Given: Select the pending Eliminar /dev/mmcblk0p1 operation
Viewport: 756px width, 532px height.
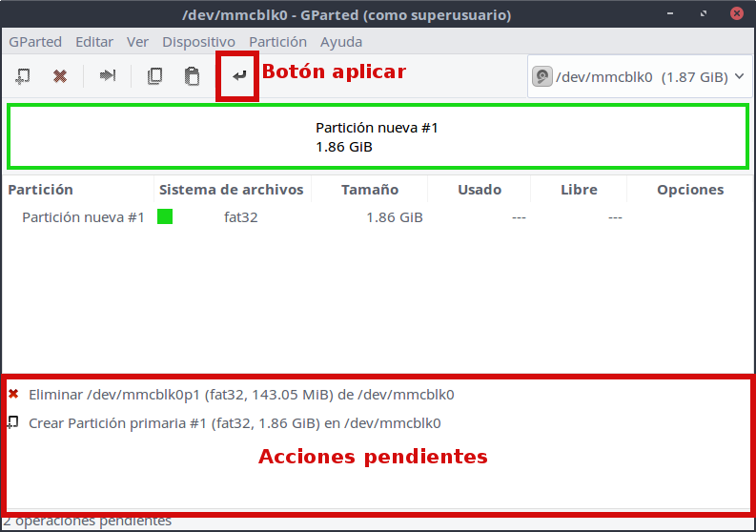Looking at the screenshot, I should pyautogui.click(x=241, y=394).
